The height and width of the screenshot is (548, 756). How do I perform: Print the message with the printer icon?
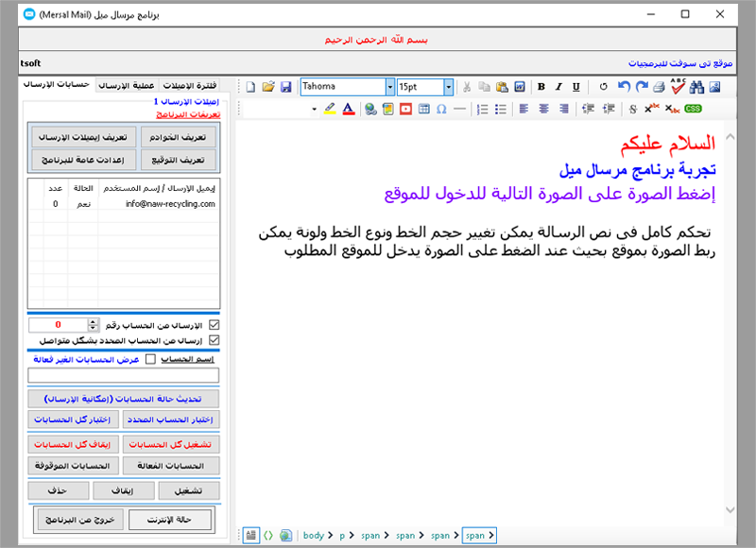pos(659,87)
